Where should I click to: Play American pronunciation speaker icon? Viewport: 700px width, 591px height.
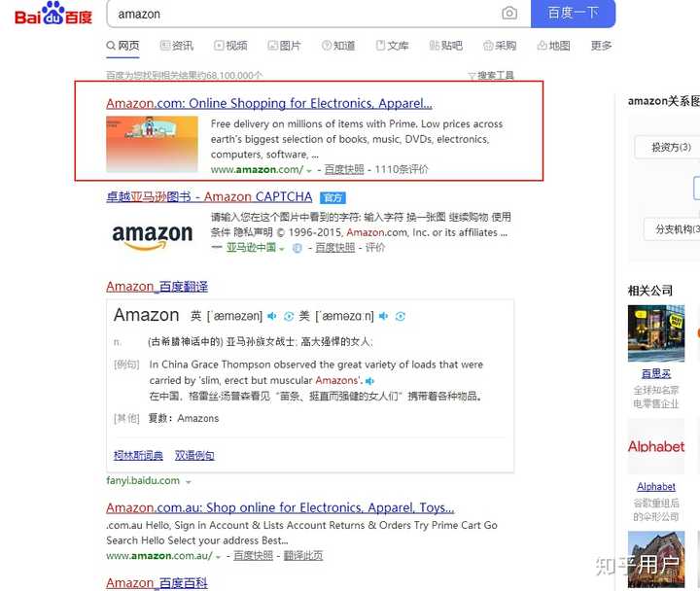click(383, 316)
